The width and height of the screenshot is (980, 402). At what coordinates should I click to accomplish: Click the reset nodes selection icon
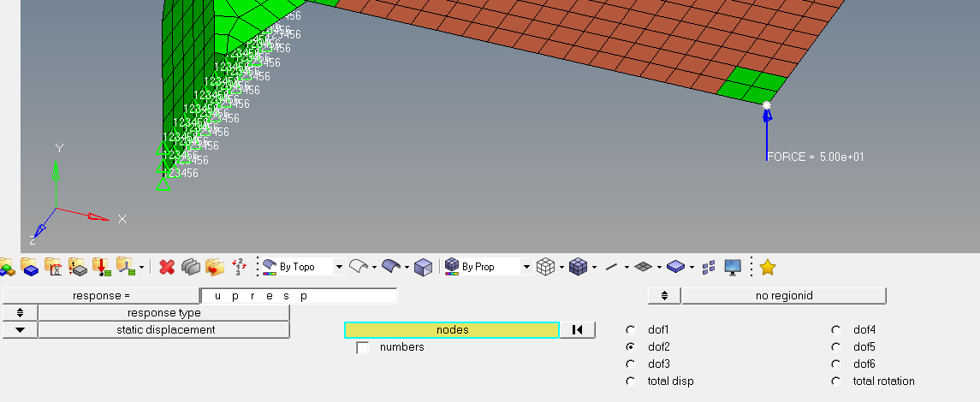click(578, 329)
